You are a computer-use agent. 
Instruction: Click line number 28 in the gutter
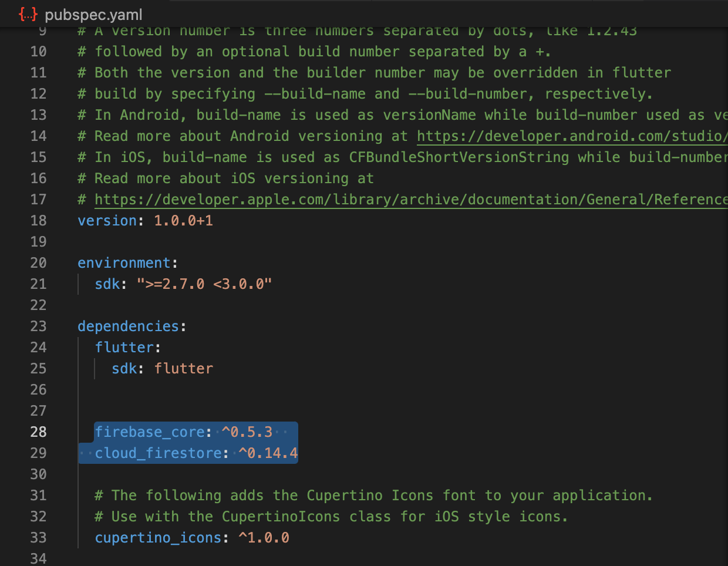(x=38, y=432)
